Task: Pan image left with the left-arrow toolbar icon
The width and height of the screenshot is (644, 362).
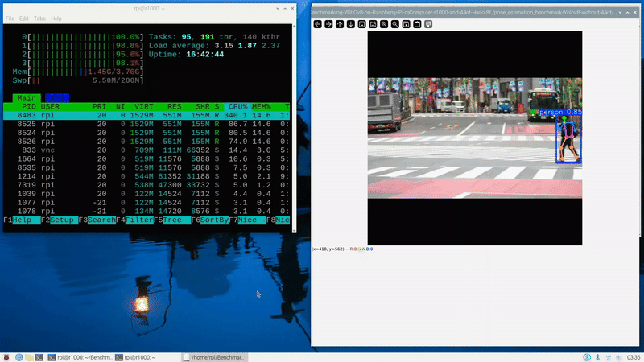Action: coord(317,24)
